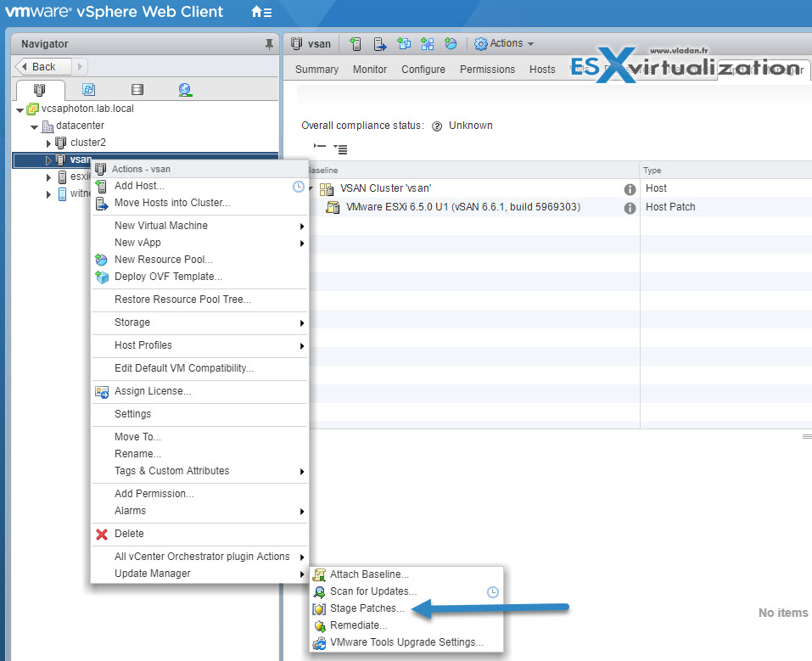Click the Deploy OVF Template icon
812x661 pixels.
[x=102, y=277]
